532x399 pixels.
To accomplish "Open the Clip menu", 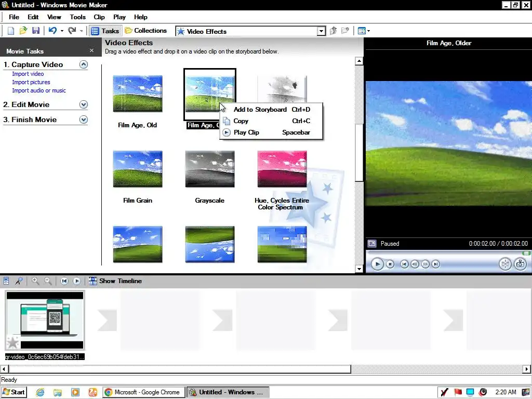I will click(x=99, y=17).
